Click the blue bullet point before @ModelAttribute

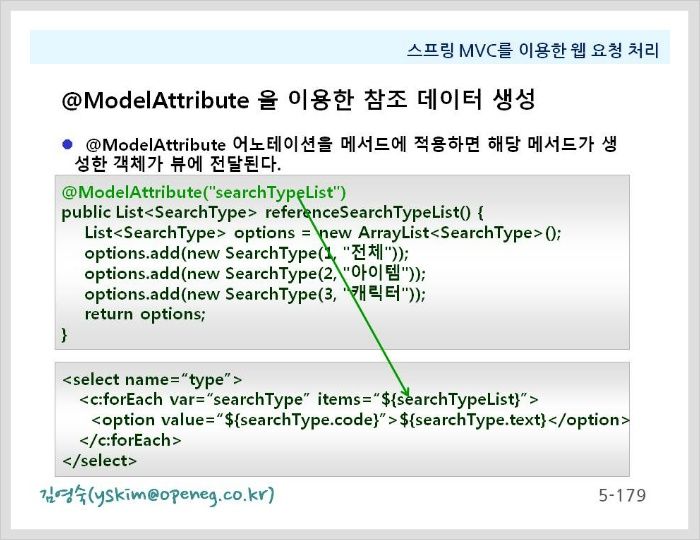(67, 144)
